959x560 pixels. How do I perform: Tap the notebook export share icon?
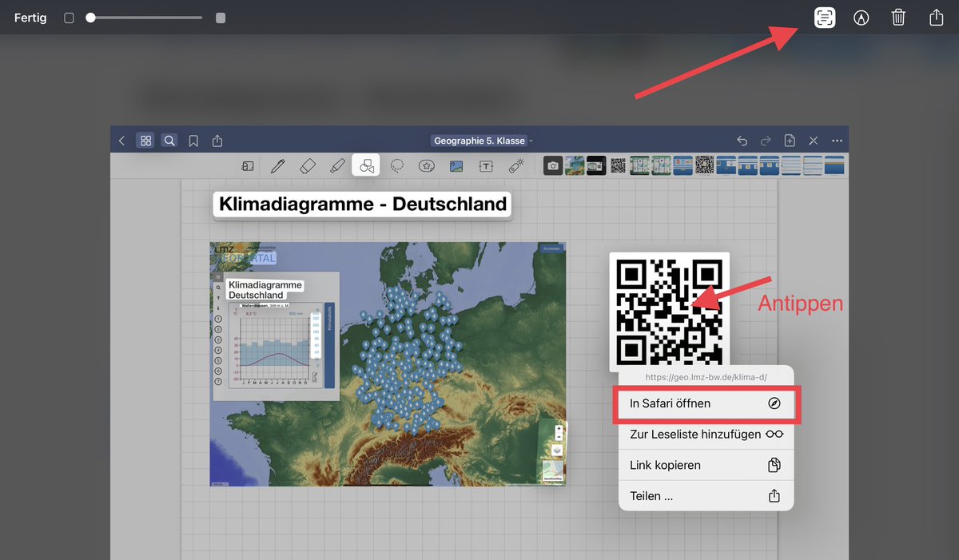[217, 141]
